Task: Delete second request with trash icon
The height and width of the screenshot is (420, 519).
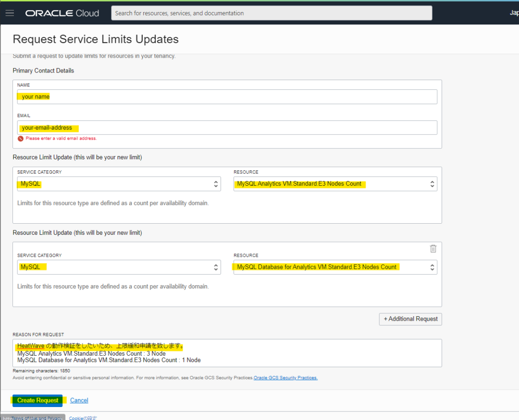Action: point(433,248)
